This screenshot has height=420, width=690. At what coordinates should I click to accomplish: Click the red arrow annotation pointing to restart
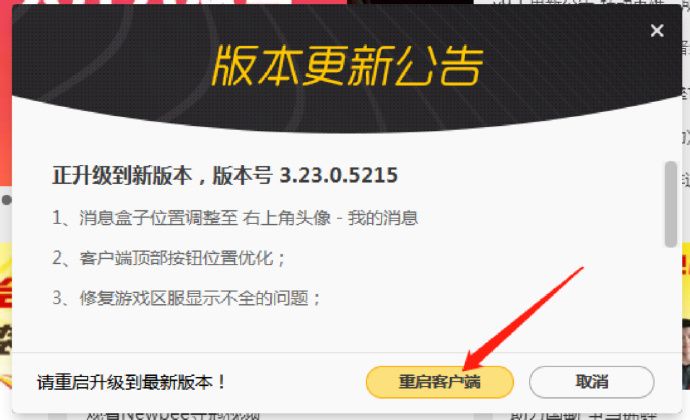click(524, 318)
